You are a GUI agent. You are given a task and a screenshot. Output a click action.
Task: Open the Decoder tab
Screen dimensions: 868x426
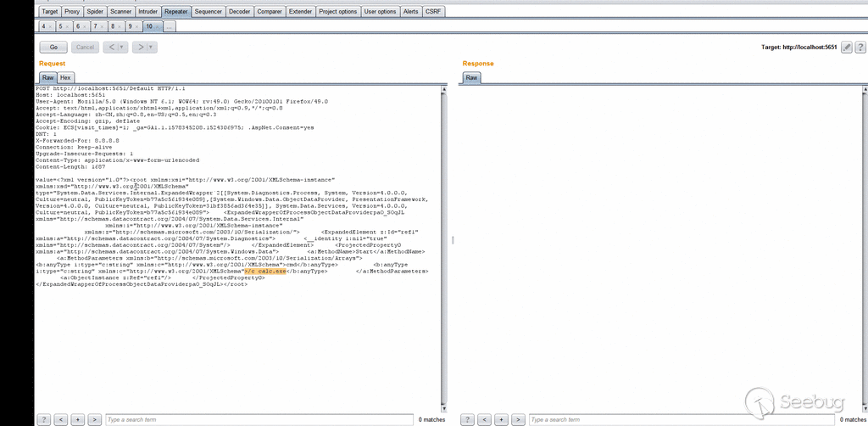240,12
